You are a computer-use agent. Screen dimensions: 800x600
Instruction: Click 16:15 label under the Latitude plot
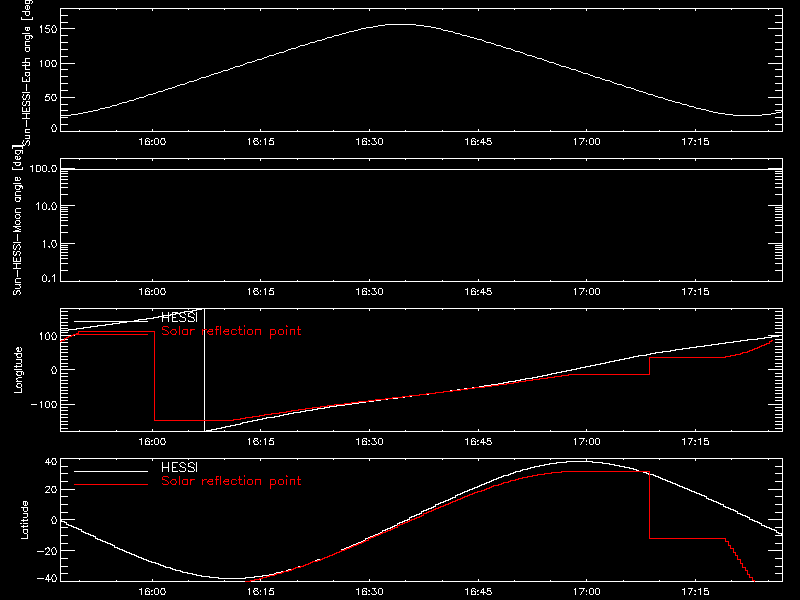pyautogui.click(x=261, y=591)
